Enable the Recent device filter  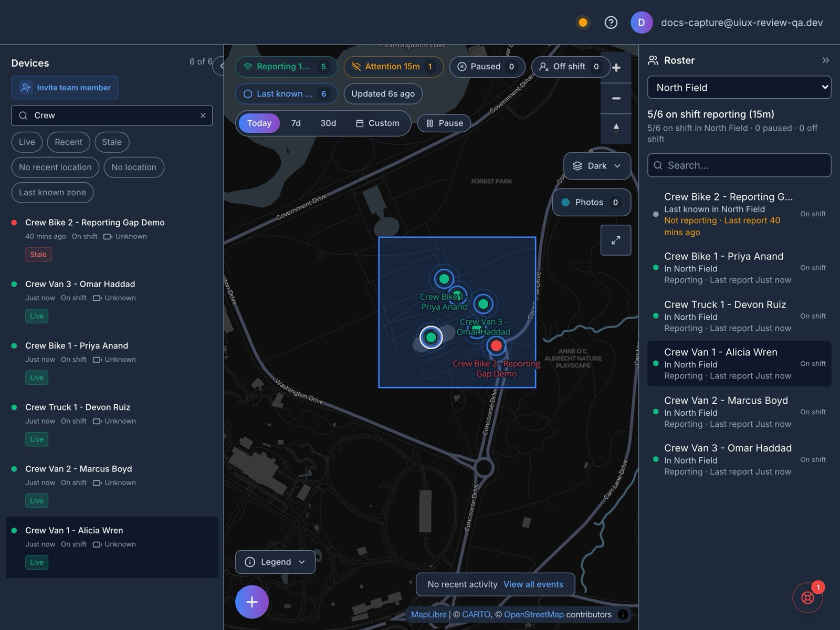(x=68, y=142)
